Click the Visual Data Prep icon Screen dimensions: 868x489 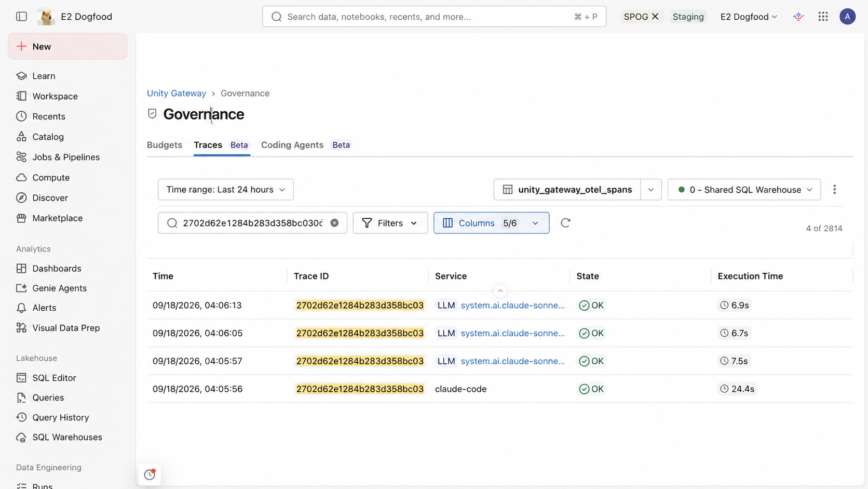pos(21,328)
